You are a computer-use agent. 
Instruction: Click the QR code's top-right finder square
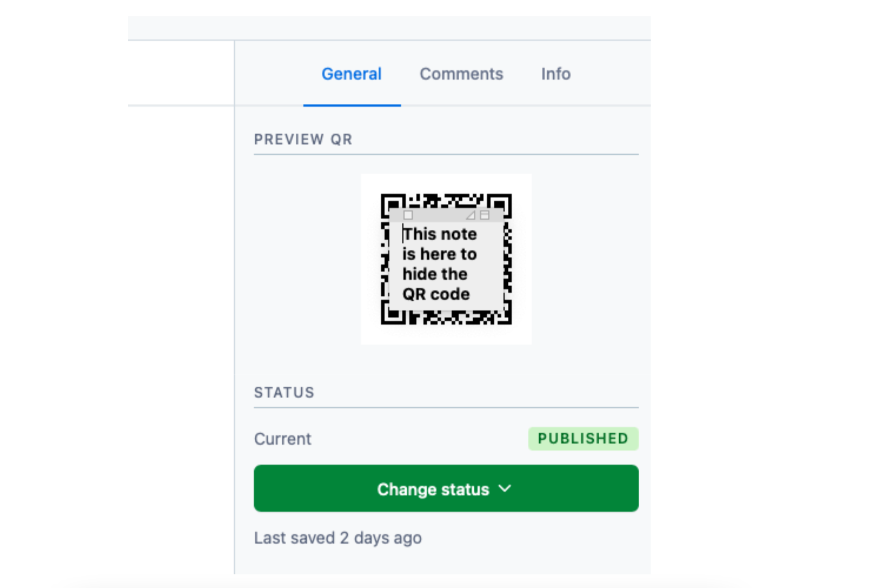[500, 205]
